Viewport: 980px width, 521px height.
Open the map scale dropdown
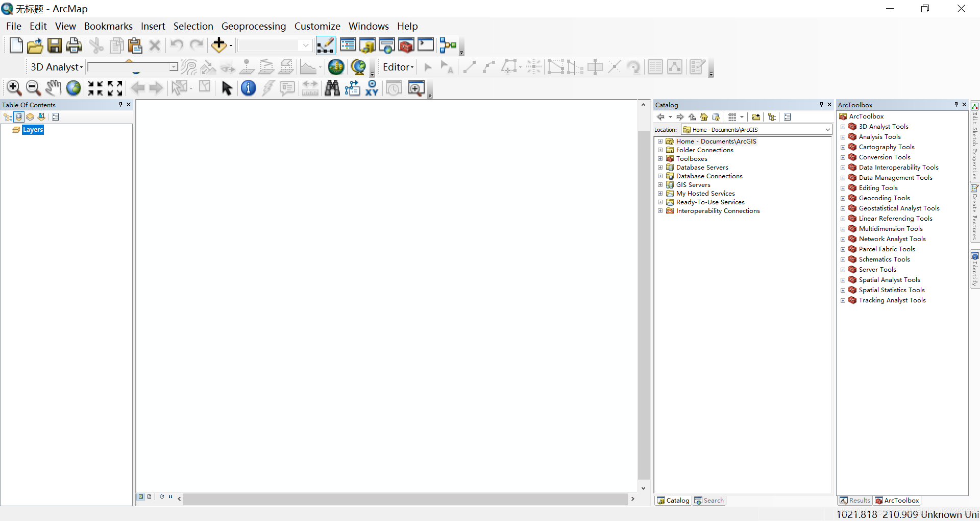coord(305,45)
